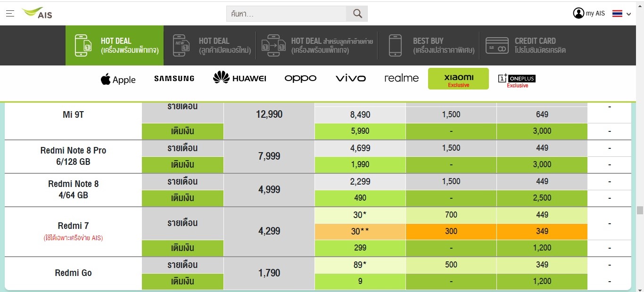The height and width of the screenshot is (292, 644).
Task: Click the 12,990 price cell
Action: click(x=269, y=114)
